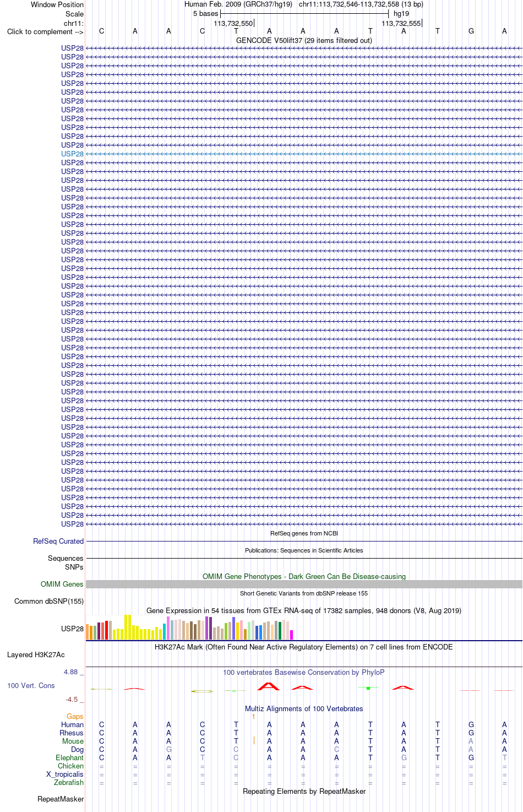Click the 'Click to complement -->' label

[x=45, y=31]
